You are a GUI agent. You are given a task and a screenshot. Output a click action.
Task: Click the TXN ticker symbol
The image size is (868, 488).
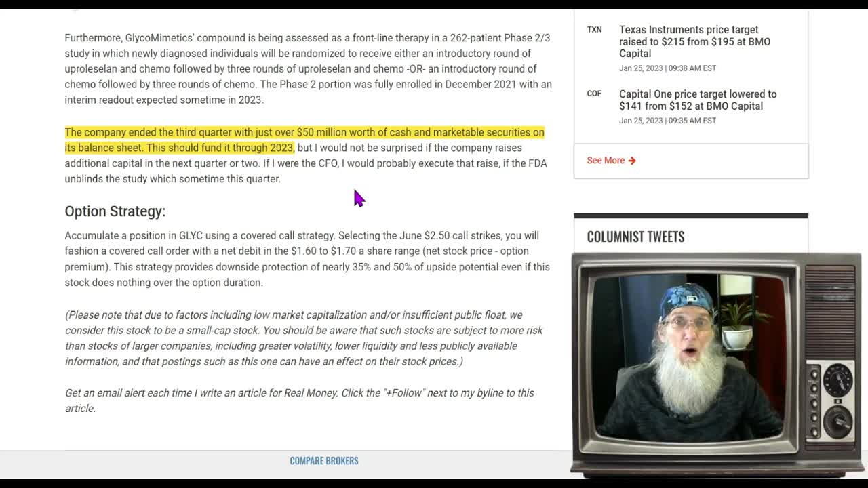pos(594,30)
